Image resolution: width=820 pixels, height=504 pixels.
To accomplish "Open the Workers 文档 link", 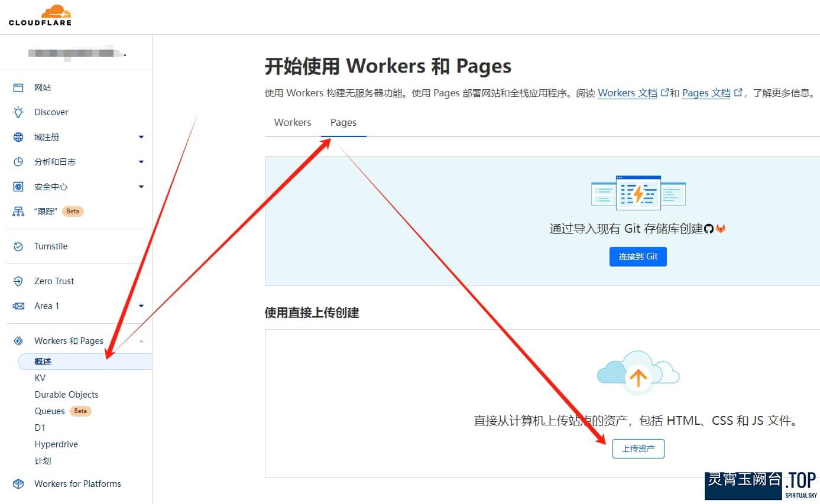I will 627,93.
